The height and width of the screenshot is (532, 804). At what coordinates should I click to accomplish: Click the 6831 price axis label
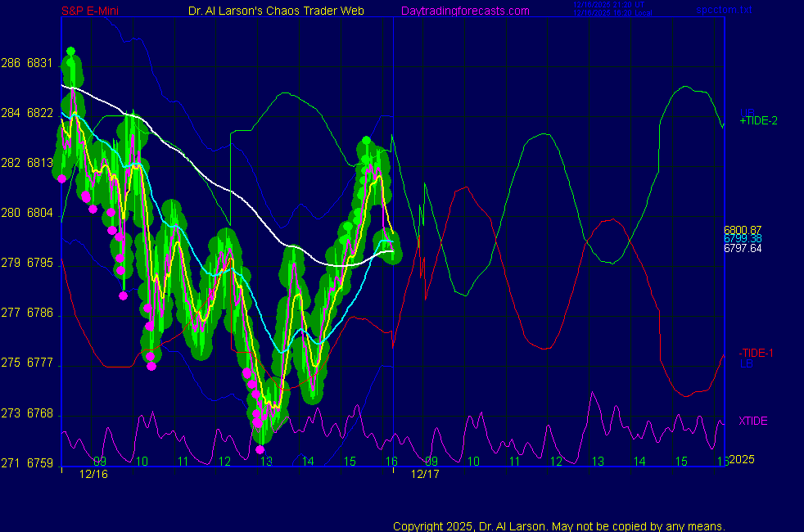tap(39, 63)
